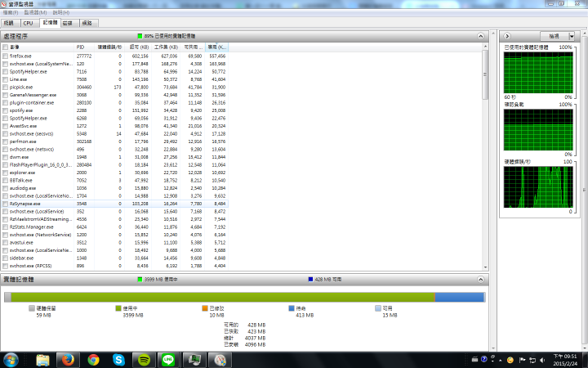Click the orange ball tray icon
The height and width of the screenshot is (368, 588).
pyautogui.click(x=510, y=360)
